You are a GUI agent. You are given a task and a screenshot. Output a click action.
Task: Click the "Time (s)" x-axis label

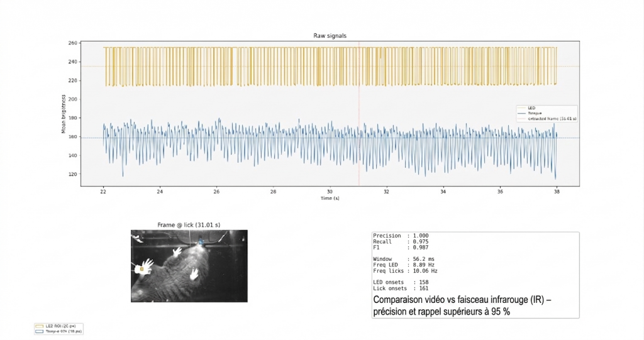coord(330,198)
